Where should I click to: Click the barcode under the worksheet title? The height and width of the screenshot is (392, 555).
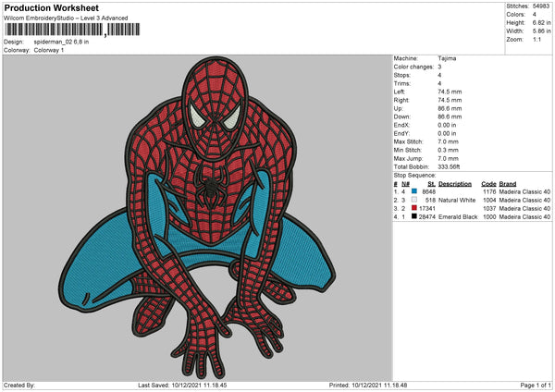[x=72, y=30]
